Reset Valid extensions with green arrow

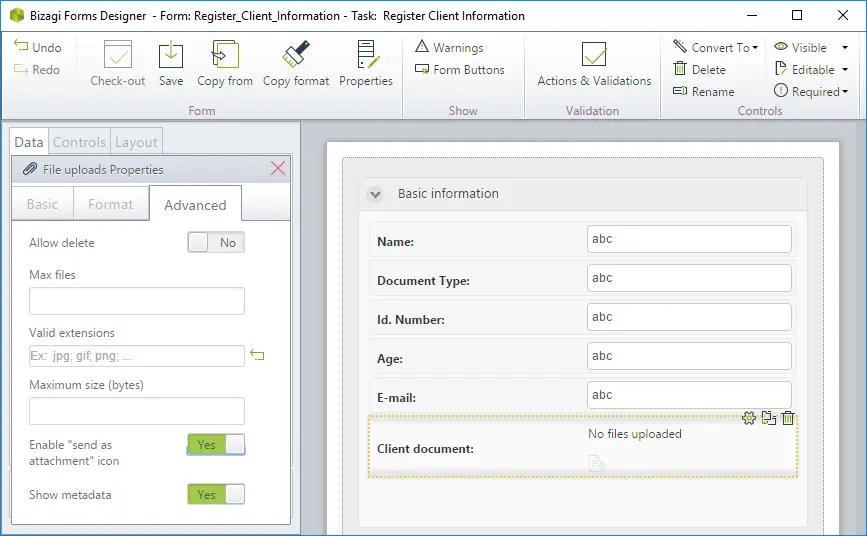coord(257,355)
